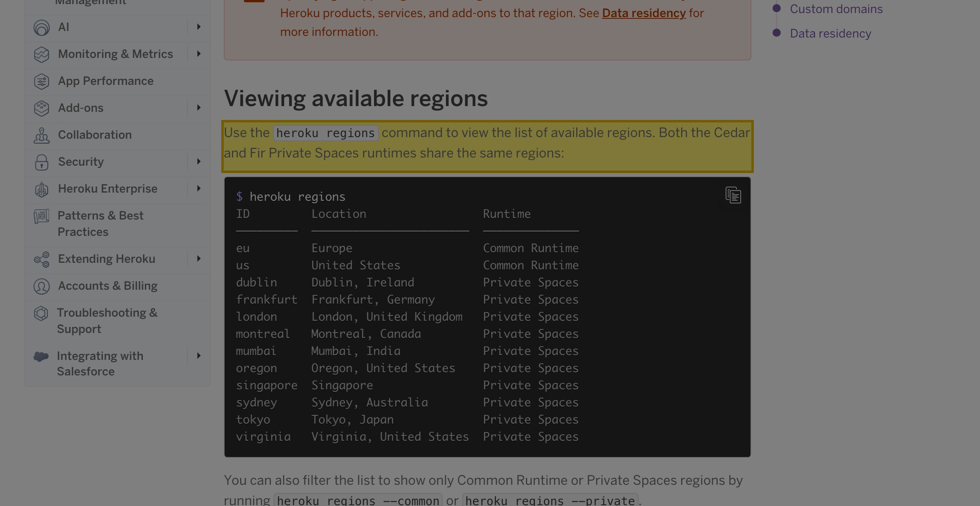Image resolution: width=980 pixels, height=506 pixels.
Task: Jump to Custom domains section
Action: pos(836,9)
